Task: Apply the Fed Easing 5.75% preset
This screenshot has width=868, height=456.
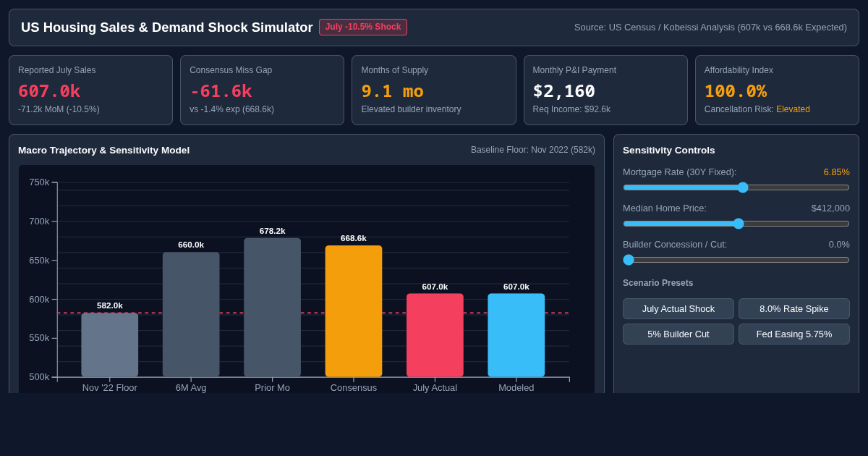Action: pos(794,334)
